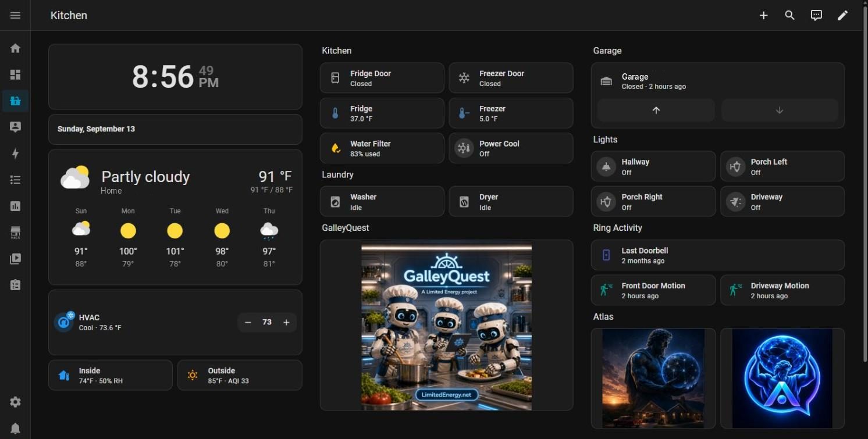
Task: Open the Washer status card
Action: point(382,202)
